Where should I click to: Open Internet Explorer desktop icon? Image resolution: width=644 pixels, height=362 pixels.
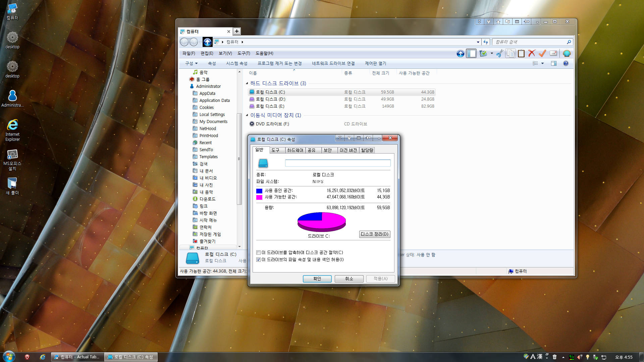[12, 130]
